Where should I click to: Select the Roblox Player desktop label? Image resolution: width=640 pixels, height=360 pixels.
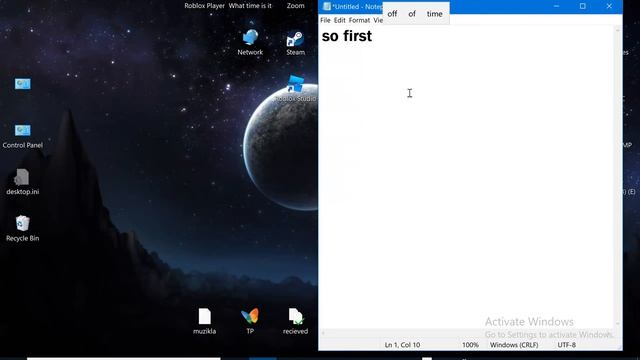pos(204,6)
